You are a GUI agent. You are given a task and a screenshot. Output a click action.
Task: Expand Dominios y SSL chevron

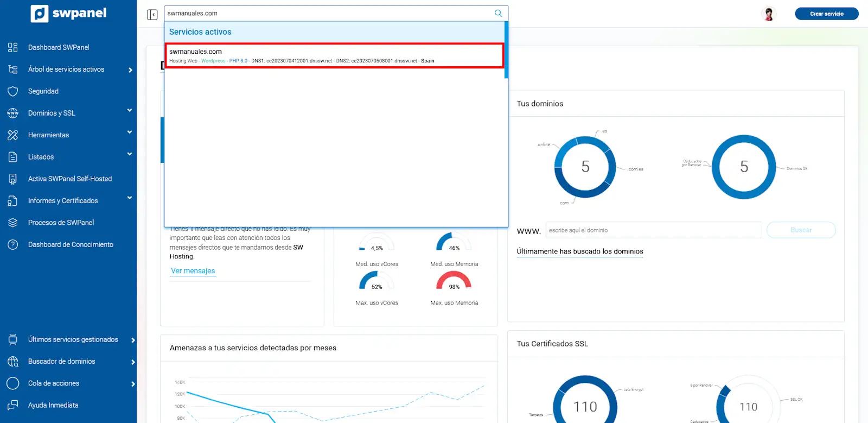(x=130, y=111)
